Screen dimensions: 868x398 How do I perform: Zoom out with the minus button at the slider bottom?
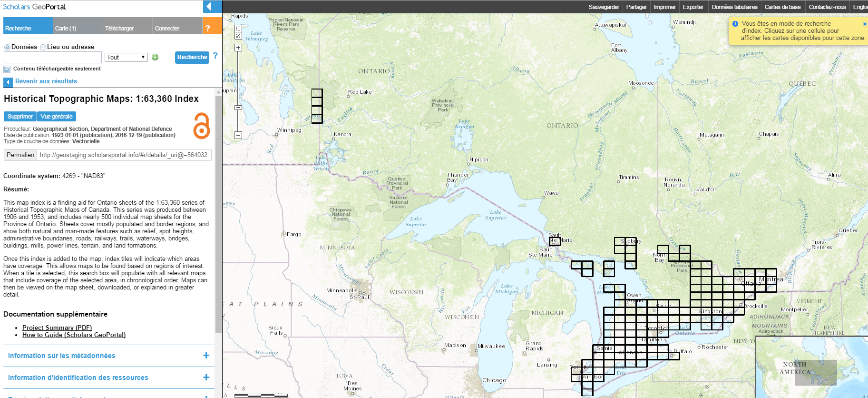pyautogui.click(x=238, y=135)
